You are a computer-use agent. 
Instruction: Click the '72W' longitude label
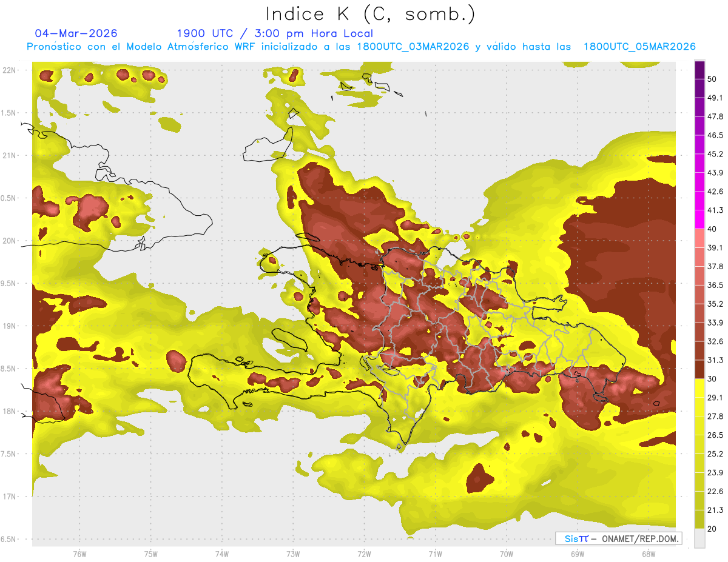tap(364, 554)
